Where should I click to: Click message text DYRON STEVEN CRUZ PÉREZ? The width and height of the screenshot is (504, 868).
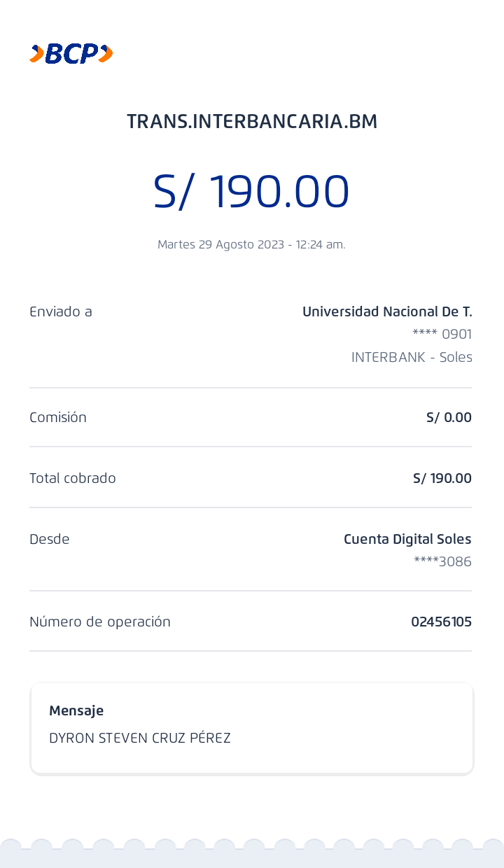pyautogui.click(x=140, y=738)
